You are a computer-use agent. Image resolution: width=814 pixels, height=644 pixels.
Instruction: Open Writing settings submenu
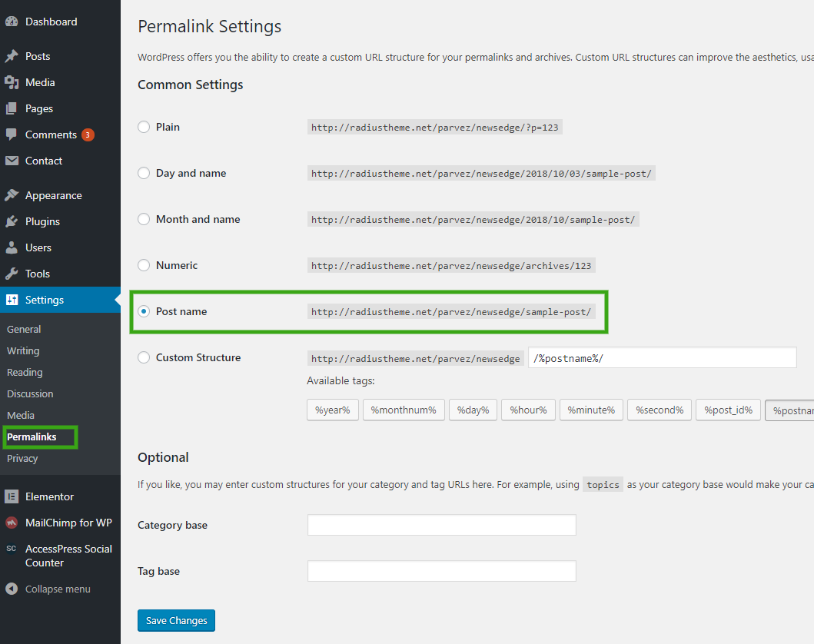(x=23, y=350)
